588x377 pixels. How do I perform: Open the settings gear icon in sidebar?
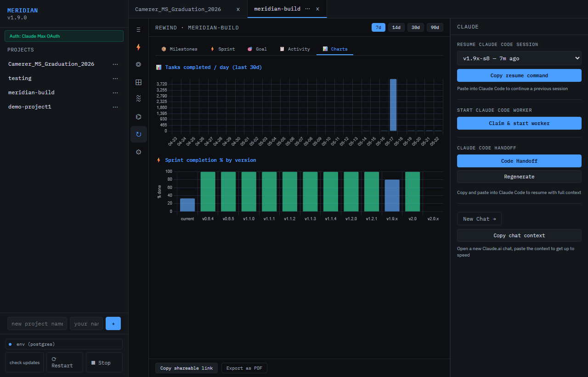(x=139, y=152)
